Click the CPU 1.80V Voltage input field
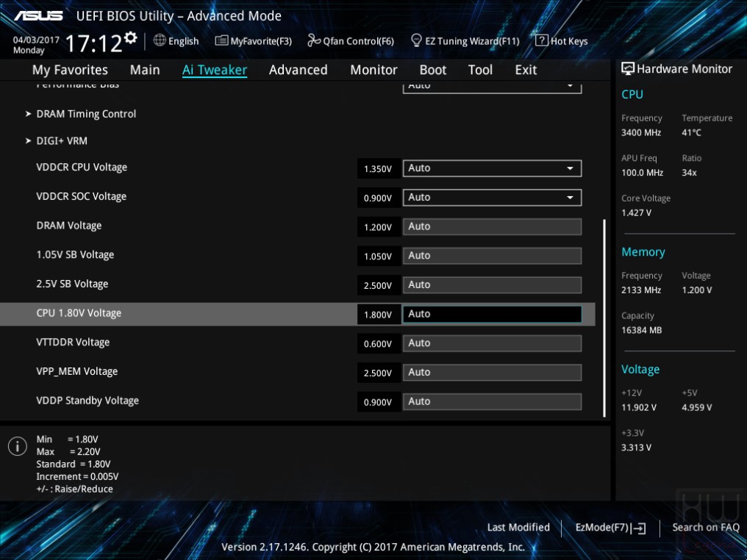 pos(492,315)
